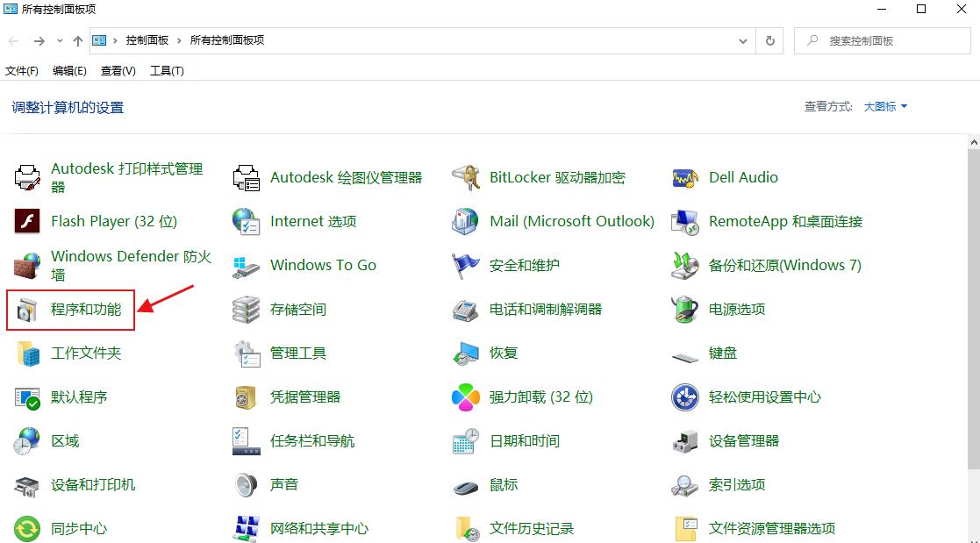Open the address bar history dropdown
The width and height of the screenshot is (980, 543).
point(742,40)
